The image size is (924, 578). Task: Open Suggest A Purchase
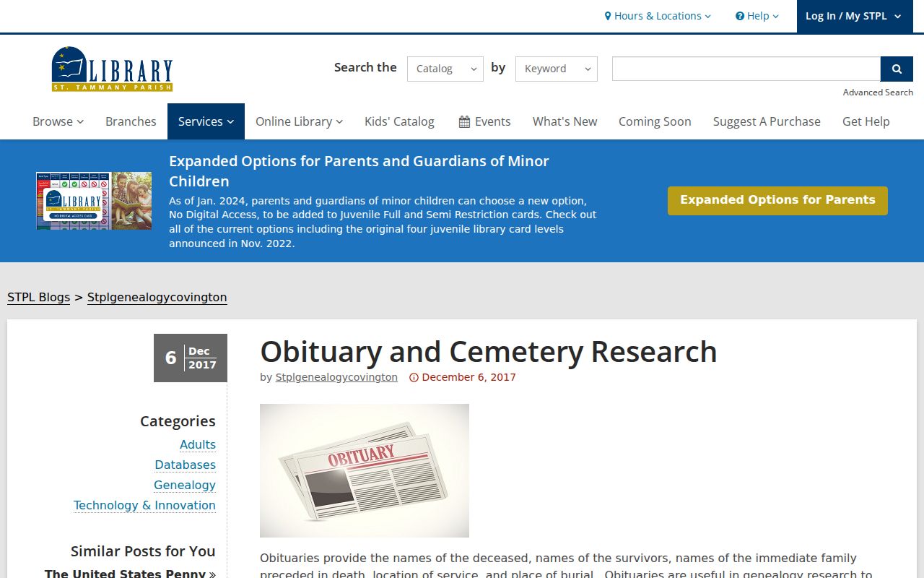pyautogui.click(x=767, y=121)
